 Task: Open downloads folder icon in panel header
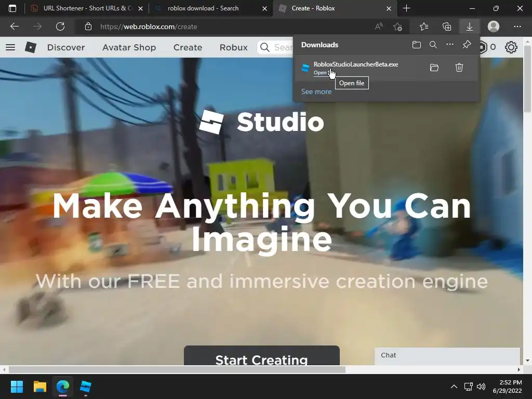tap(417, 45)
